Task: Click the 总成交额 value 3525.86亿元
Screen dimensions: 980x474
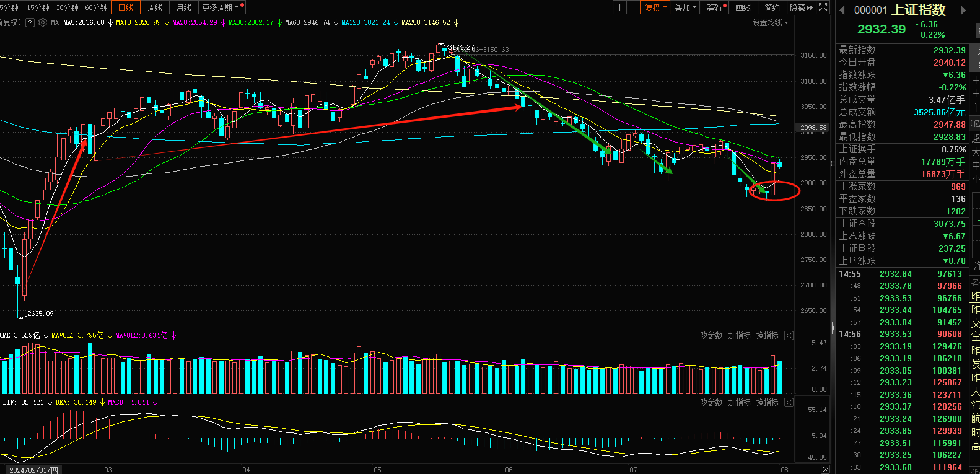Action: point(939,112)
